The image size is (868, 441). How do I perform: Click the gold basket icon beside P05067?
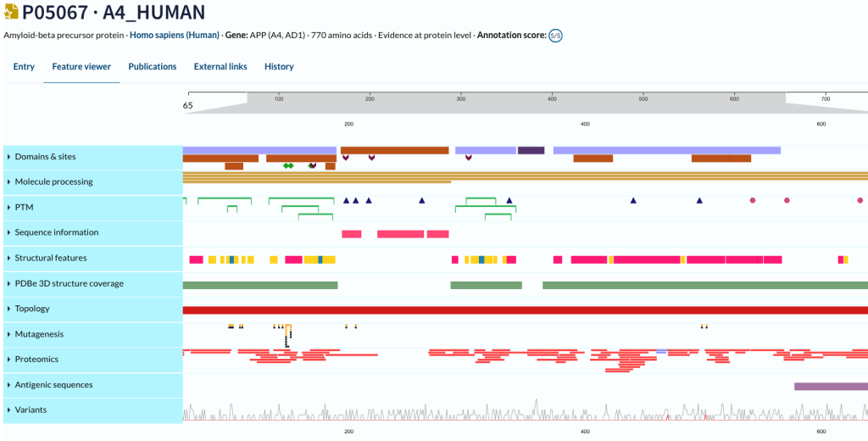[11, 13]
